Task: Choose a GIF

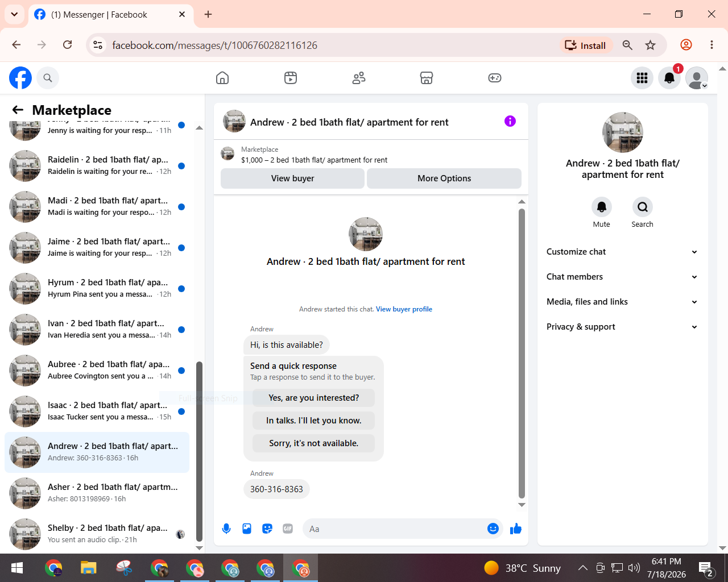Action: [288, 529]
